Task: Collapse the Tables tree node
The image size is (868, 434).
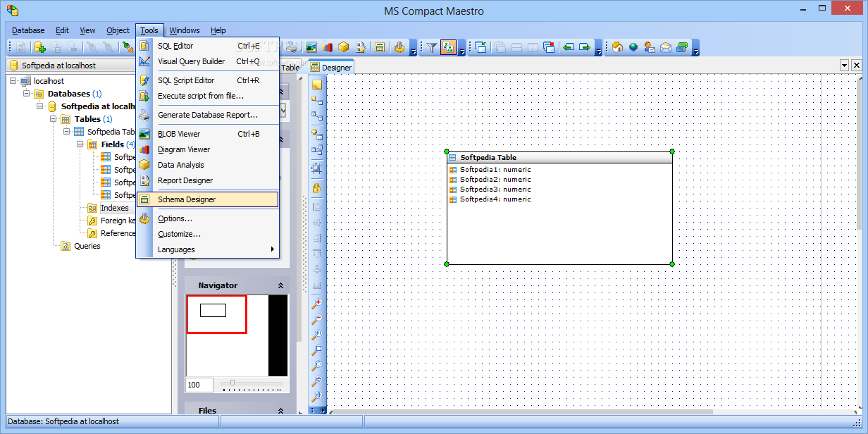Action: [x=54, y=119]
